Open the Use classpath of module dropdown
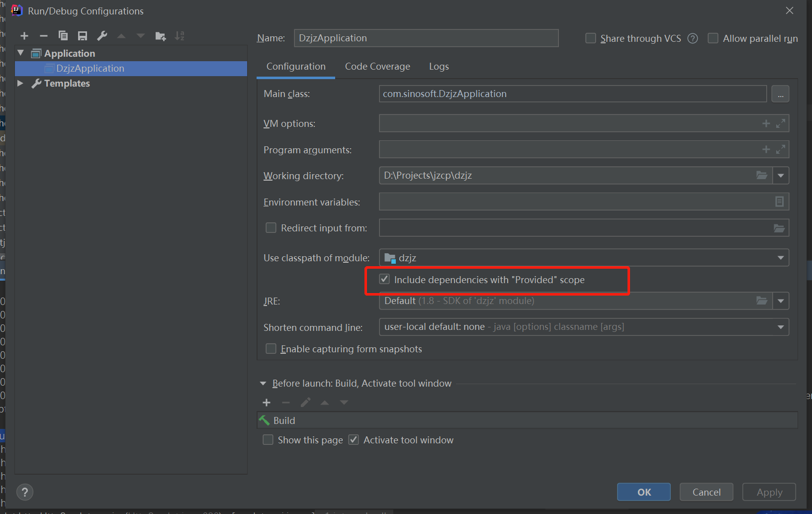This screenshot has width=812, height=514. click(x=584, y=258)
